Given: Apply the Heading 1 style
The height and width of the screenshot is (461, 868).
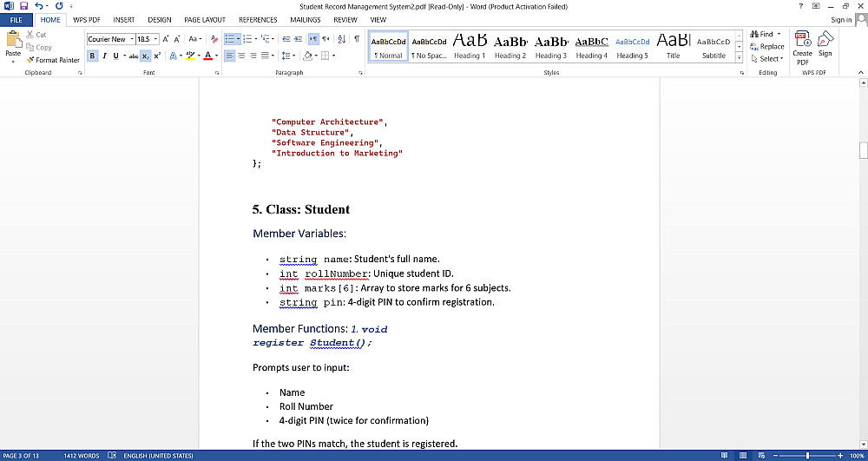Looking at the screenshot, I should click(x=470, y=47).
